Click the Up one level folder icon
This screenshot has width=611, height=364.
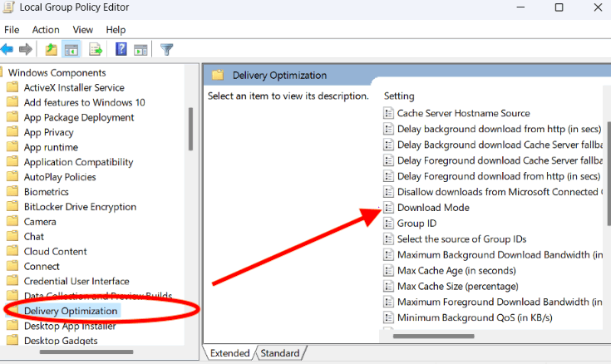coord(52,49)
